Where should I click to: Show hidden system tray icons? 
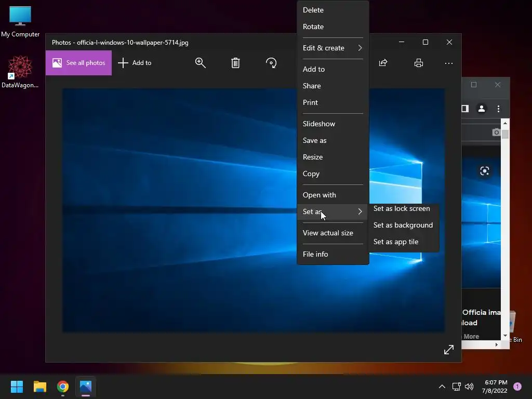(442, 387)
